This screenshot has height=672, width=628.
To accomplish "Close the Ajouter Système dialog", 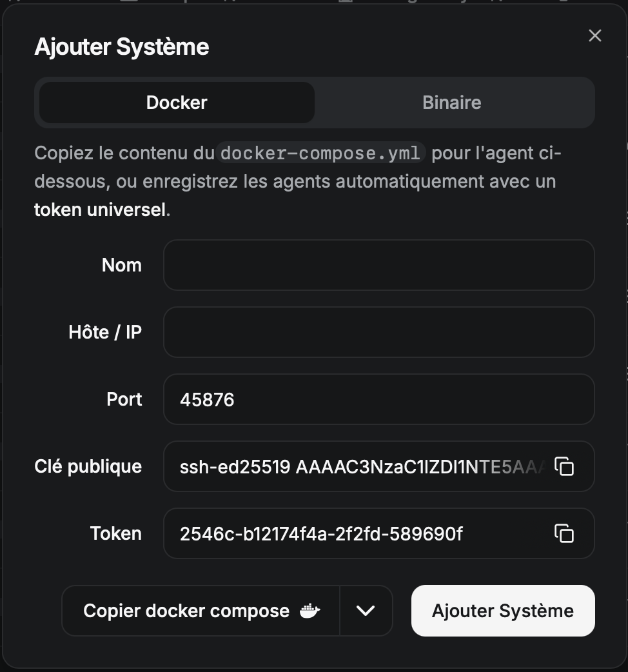I will (594, 36).
